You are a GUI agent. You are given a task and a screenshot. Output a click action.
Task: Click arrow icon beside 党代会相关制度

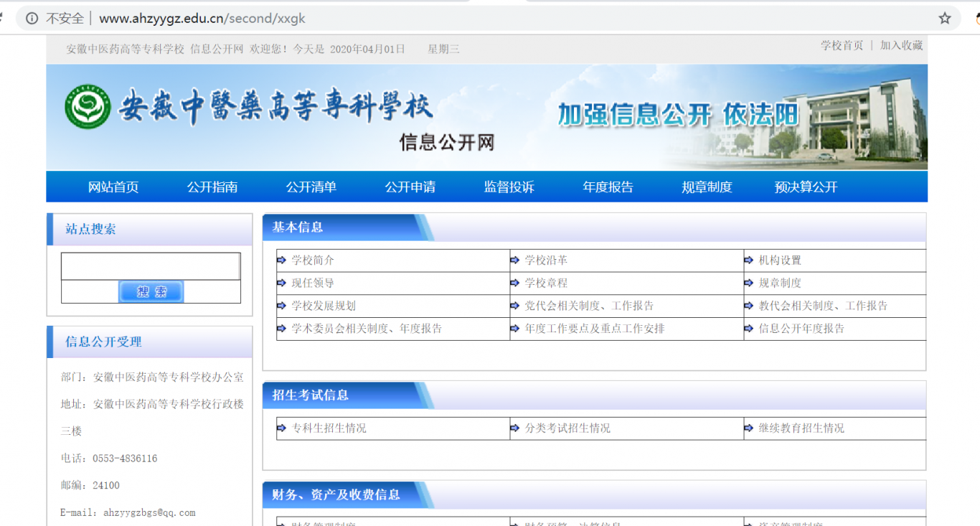click(x=515, y=306)
